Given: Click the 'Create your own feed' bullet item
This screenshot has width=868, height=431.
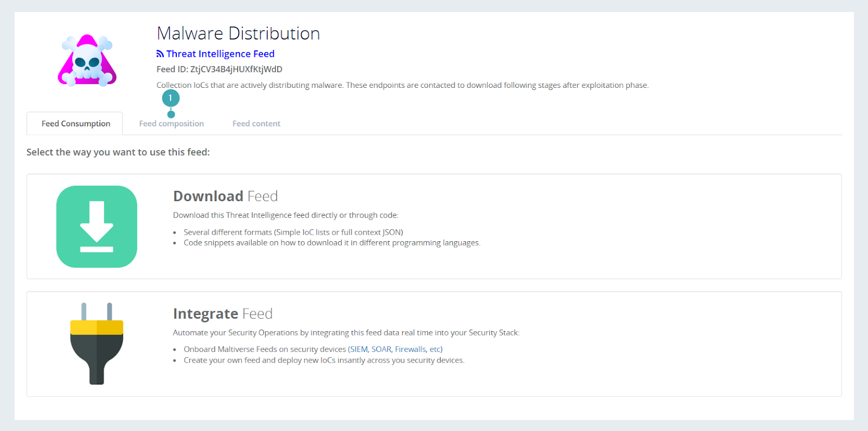Looking at the screenshot, I should point(324,360).
